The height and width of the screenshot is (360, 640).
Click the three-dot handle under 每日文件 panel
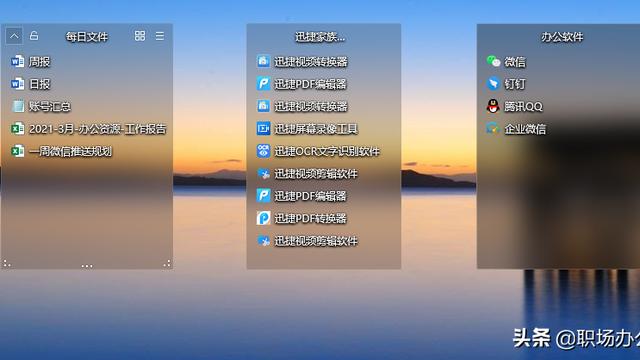87,266
